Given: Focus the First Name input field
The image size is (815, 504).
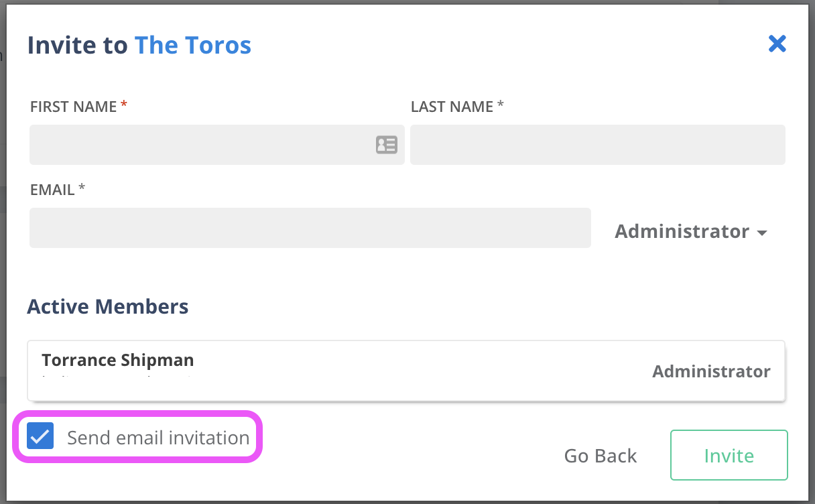Looking at the screenshot, I should 201,145.
